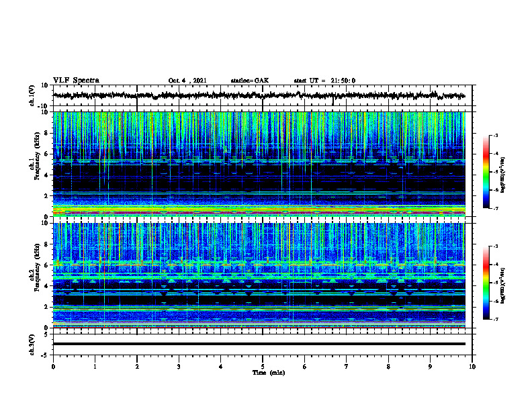The width and height of the screenshot is (532, 411).
Task: Click the "9" tick on the time axis
Action: pos(430,367)
